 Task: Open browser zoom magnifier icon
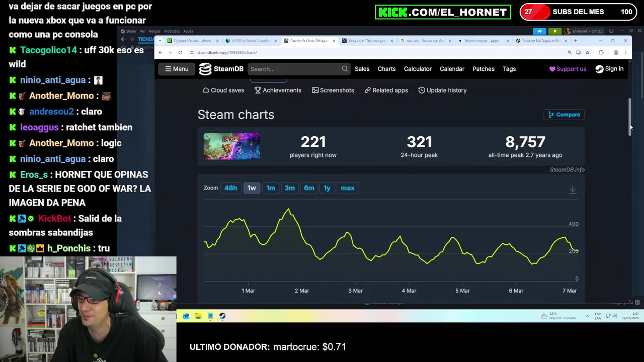(x=570, y=52)
